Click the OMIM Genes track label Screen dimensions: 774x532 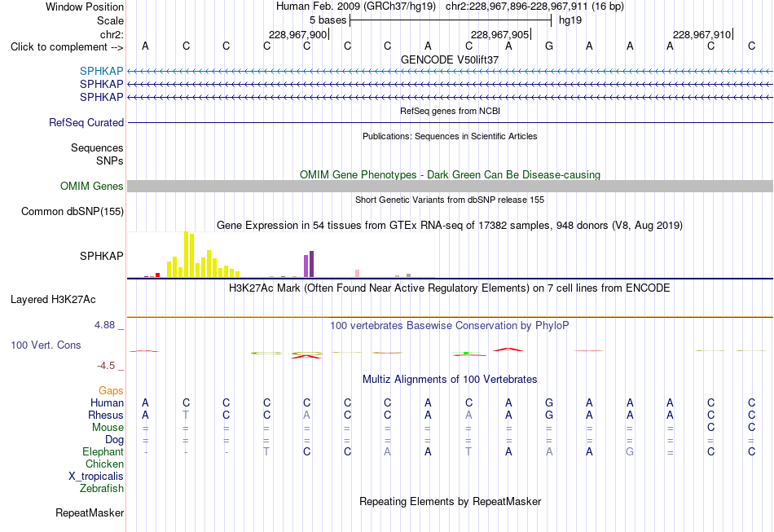click(x=92, y=186)
